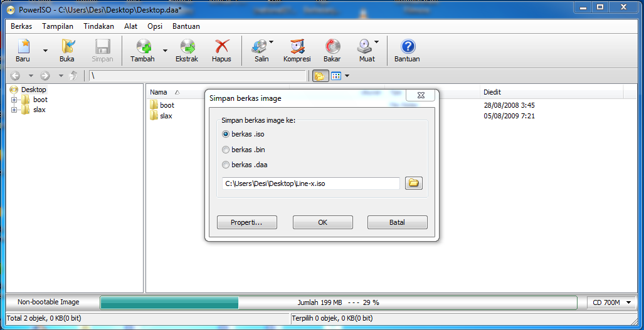Select the boot tree item

(x=40, y=100)
